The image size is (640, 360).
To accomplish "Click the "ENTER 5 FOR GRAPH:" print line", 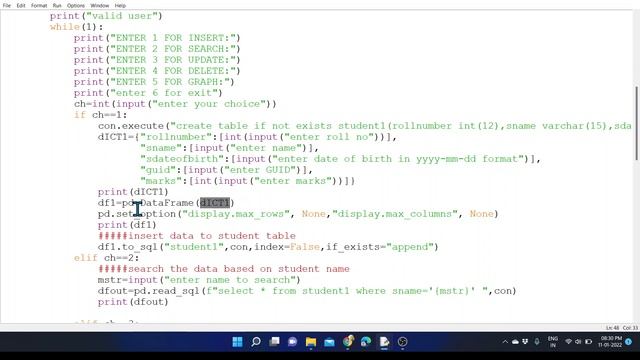I will 154,82.
